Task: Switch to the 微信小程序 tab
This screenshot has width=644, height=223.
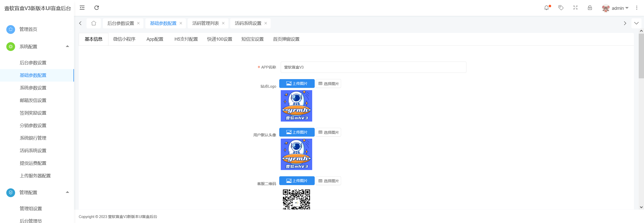Action: point(124,39)
